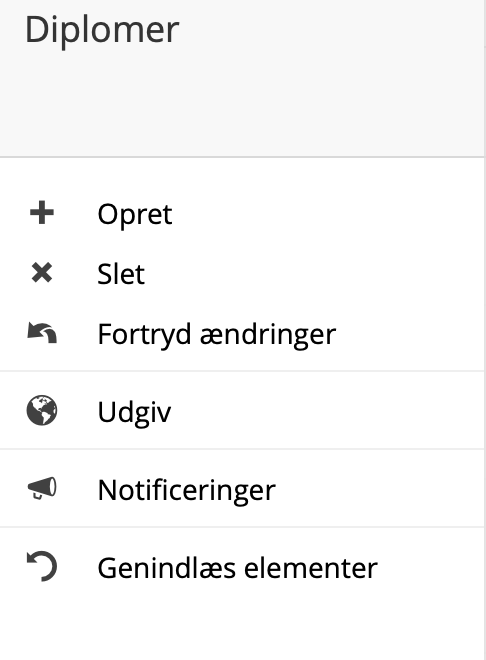Image resolution: width=486 pixels, height=660 pixels.
Task: Choose the Slet text entry
Action: tap(121, 274)
